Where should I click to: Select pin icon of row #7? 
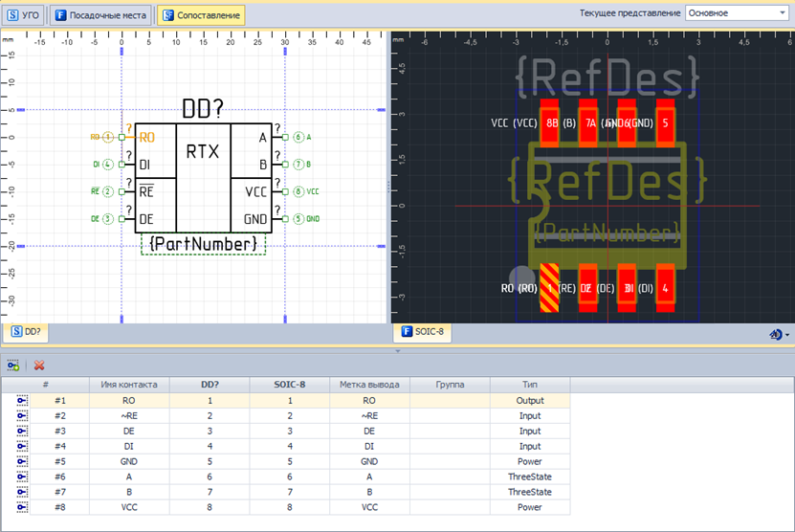coord(22,492)
